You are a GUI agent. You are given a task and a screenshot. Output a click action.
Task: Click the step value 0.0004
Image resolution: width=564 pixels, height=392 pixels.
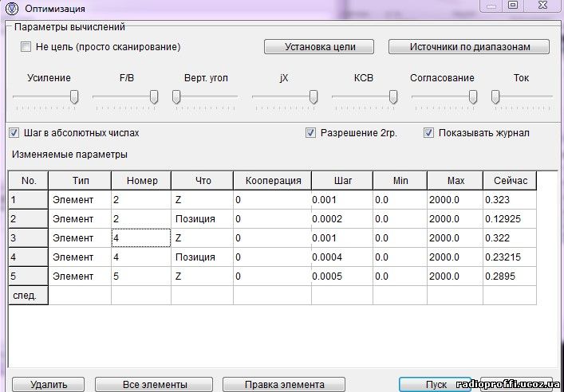coord(342,257)
